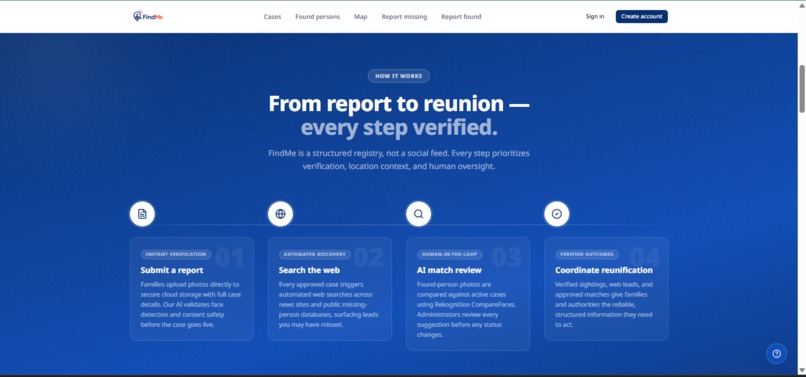This screenshot has width=806, height=377.
Task: Click the Found-person photos description
Action: pyautogui.click(x=467, y=310)
